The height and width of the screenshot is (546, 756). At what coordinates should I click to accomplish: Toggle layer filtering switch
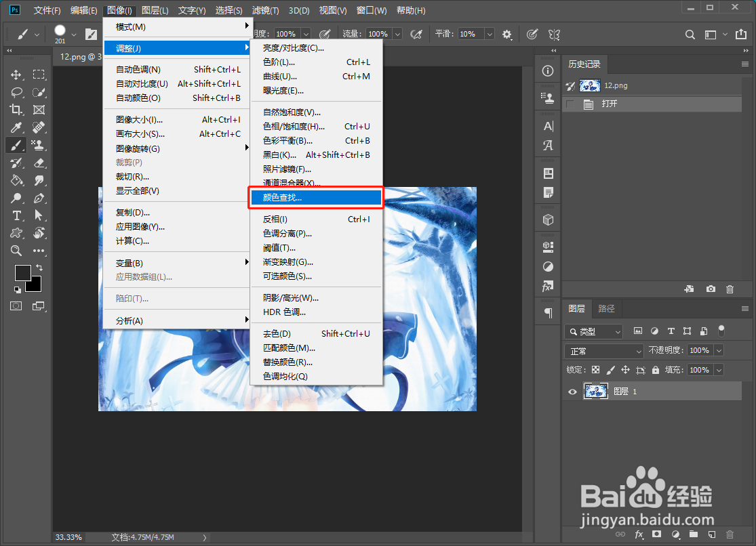721,331
